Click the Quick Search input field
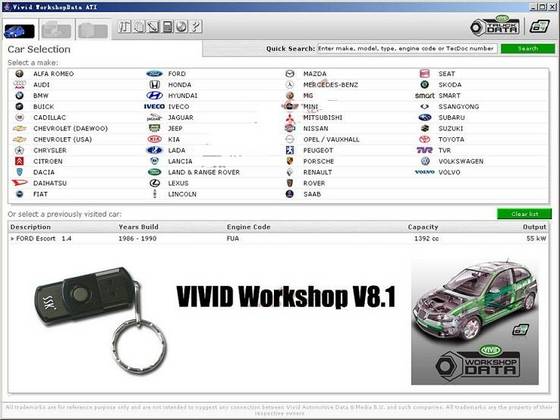The image size is (560, 420). point(407,49)
